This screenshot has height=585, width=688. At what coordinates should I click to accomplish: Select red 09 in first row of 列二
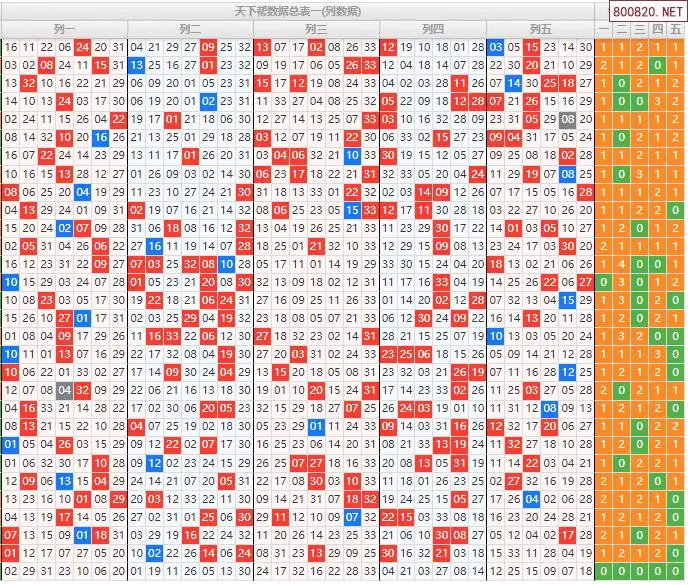(x=208, y=47)
